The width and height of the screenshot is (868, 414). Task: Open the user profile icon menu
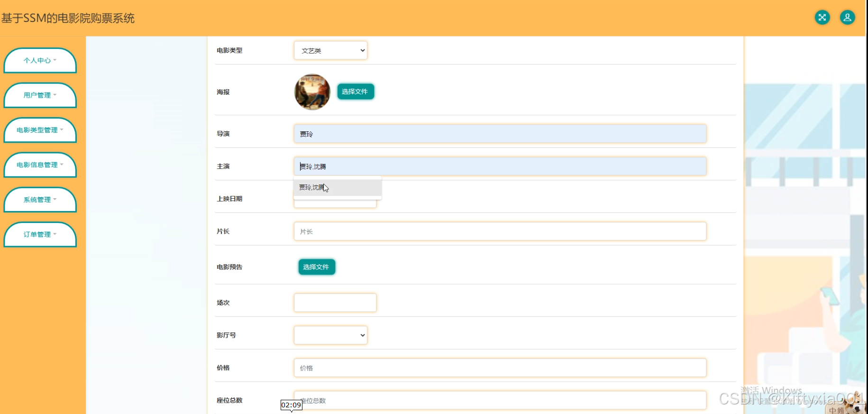coord(847,18)
